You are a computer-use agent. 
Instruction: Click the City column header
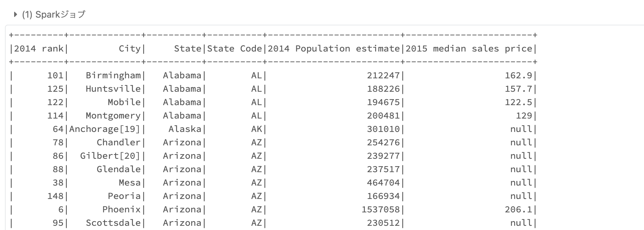tap(130, 48)
